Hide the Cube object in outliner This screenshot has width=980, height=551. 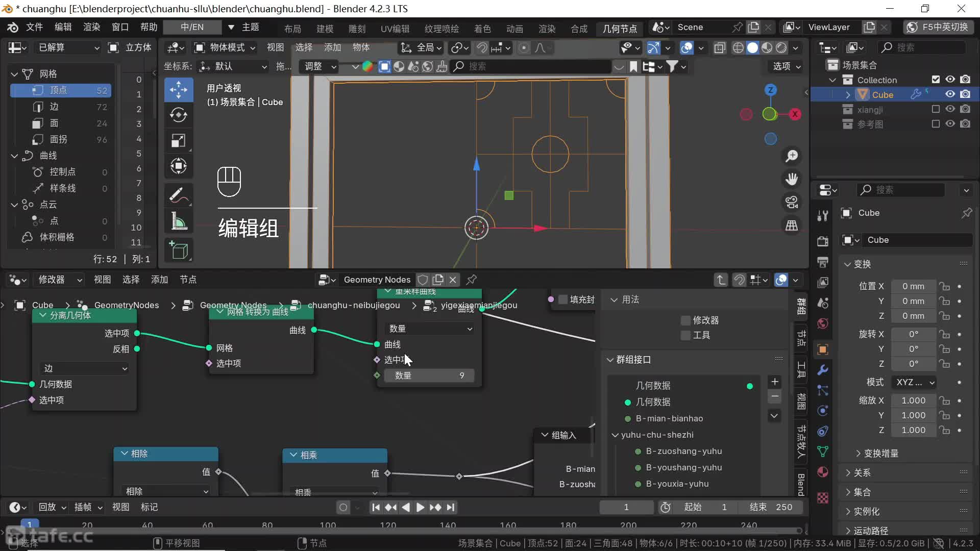(x=950, y=94)
